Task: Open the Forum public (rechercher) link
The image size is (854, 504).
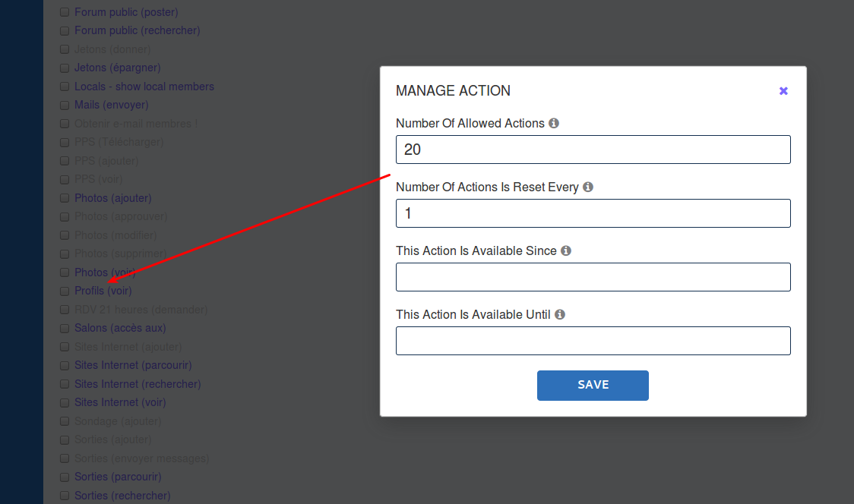Action: tap(137, 30)
